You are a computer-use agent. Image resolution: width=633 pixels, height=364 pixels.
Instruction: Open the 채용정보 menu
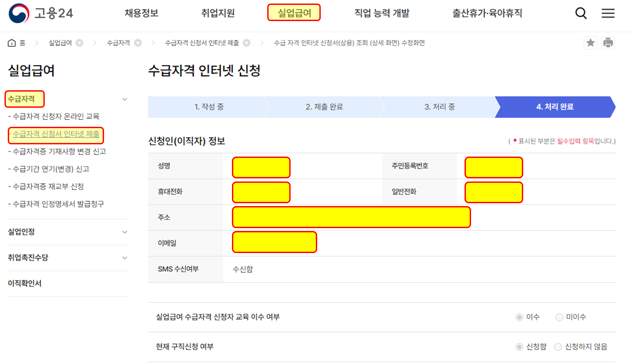[x=141, y=13]
